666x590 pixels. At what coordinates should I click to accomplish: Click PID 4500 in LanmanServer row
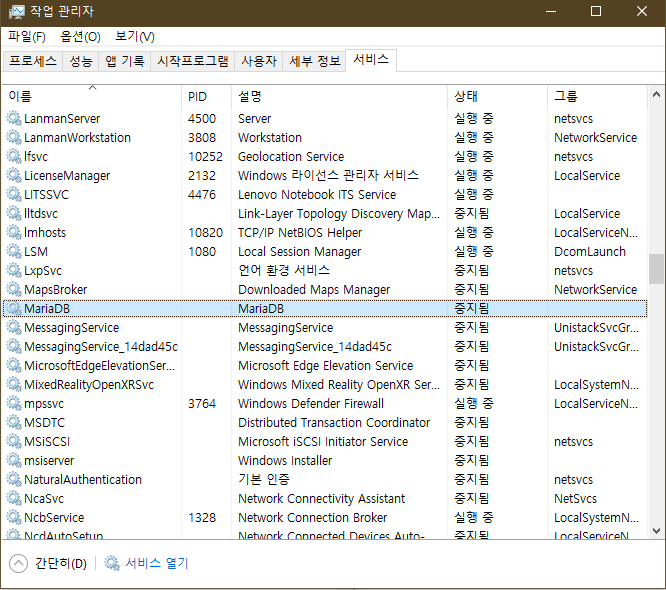[202, 118]
